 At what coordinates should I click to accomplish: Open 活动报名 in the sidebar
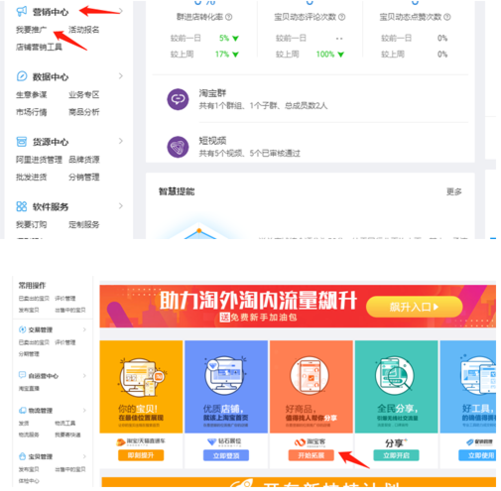pos(84,30)
